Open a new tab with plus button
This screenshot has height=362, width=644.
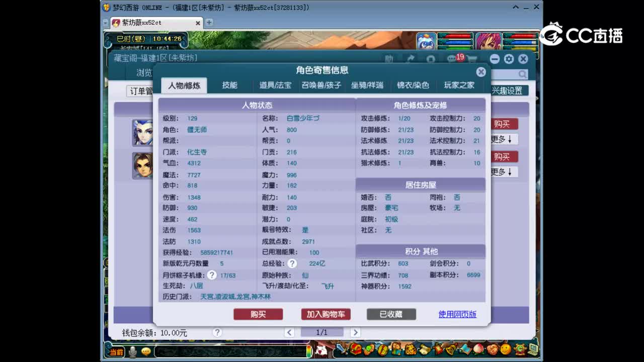point(209,23)
